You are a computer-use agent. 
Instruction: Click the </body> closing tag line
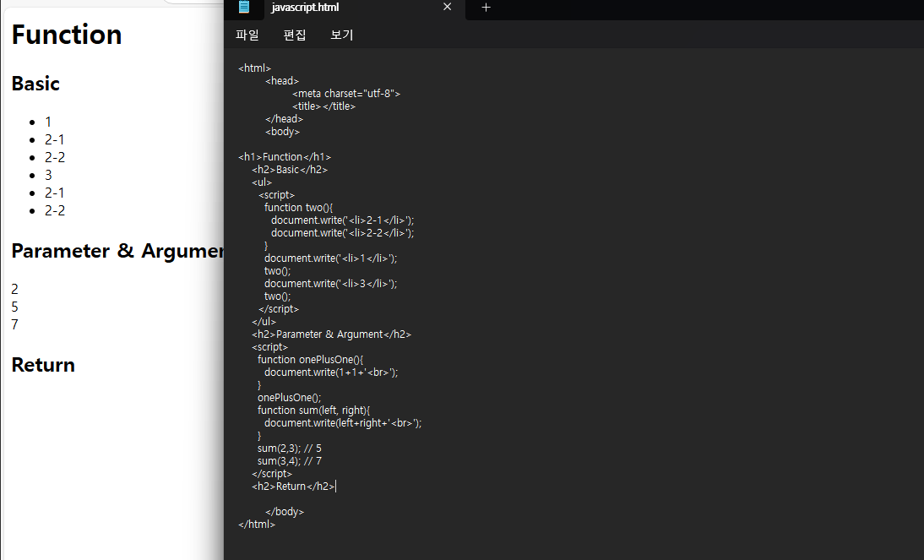[285, 512]
